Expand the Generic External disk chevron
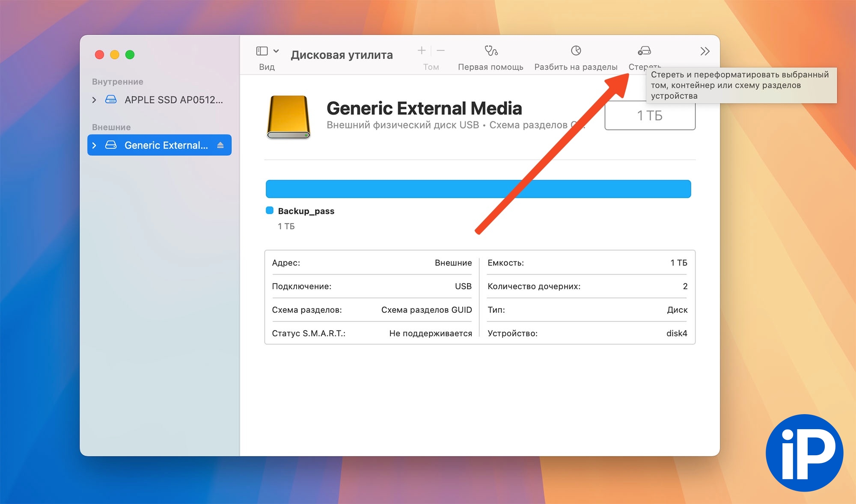Image resolution: width=856 pixels, height=504 pixels. pyautogui.click(x=94, y=145)
